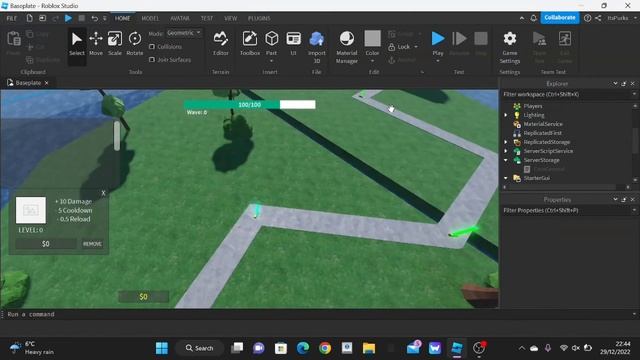The image size is (640, 360).
Task: Close the tower info panel X
Action: [103, 193]
